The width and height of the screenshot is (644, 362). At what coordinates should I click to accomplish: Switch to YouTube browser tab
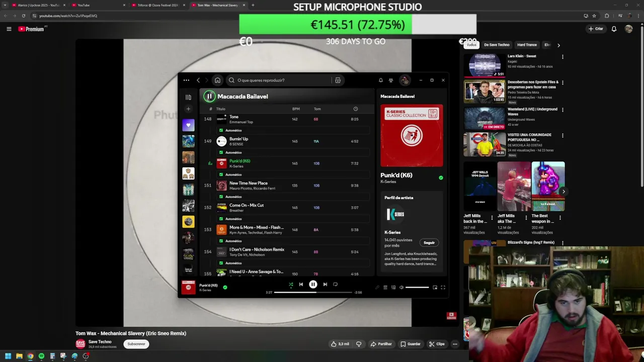click(99, 5)
